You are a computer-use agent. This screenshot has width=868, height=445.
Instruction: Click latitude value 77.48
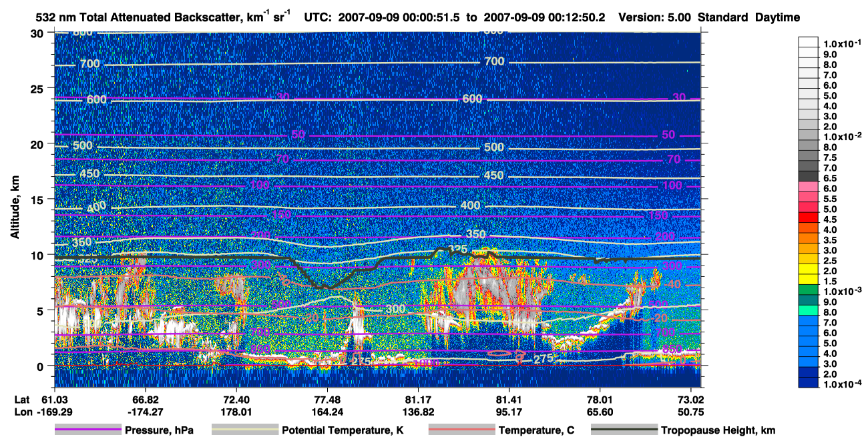pos(327,399)
